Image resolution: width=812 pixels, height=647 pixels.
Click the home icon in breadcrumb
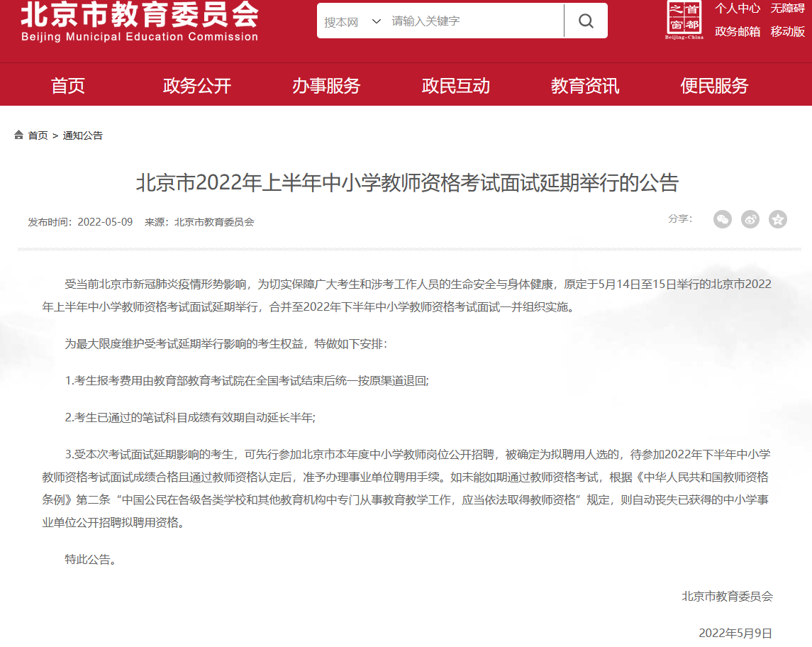(19, 136)
